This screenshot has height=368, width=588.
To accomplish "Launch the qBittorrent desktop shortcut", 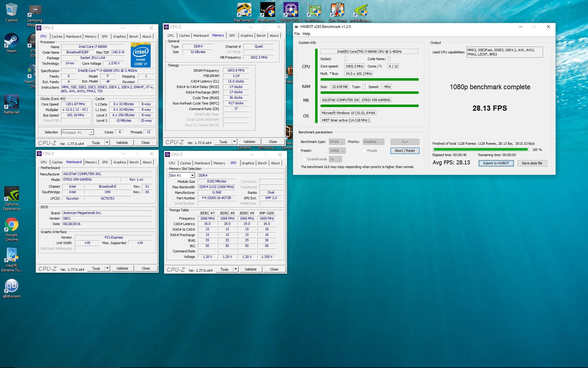I will tap(11, 288).
